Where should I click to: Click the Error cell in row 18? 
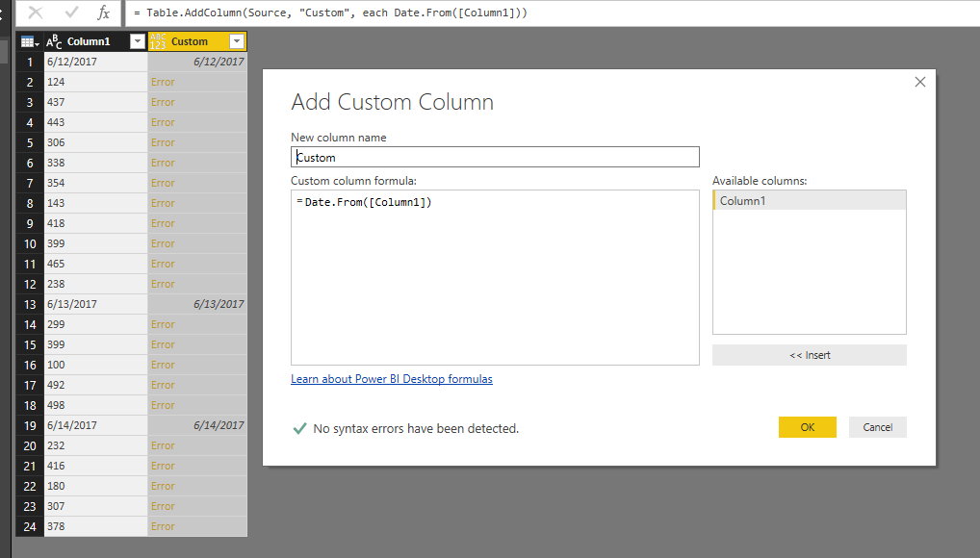[x=197, y=405]
